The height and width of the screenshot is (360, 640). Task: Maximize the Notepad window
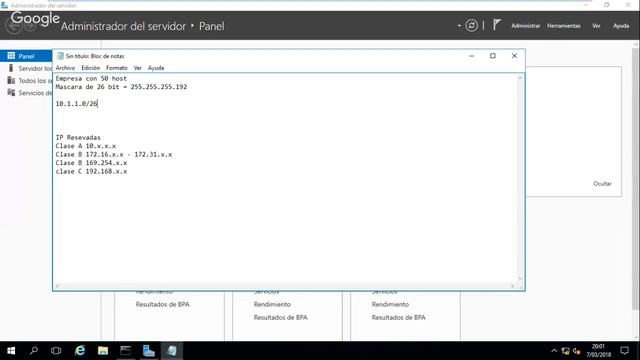point(493,56)
